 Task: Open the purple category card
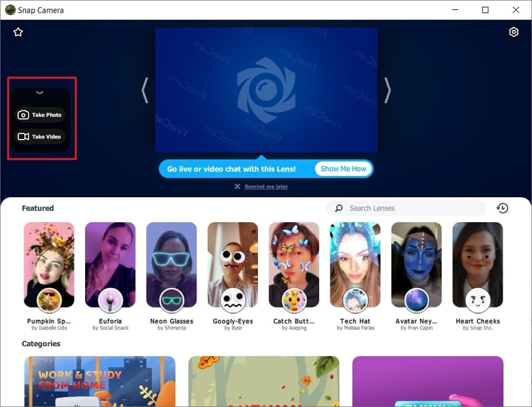tap(428, 381)
